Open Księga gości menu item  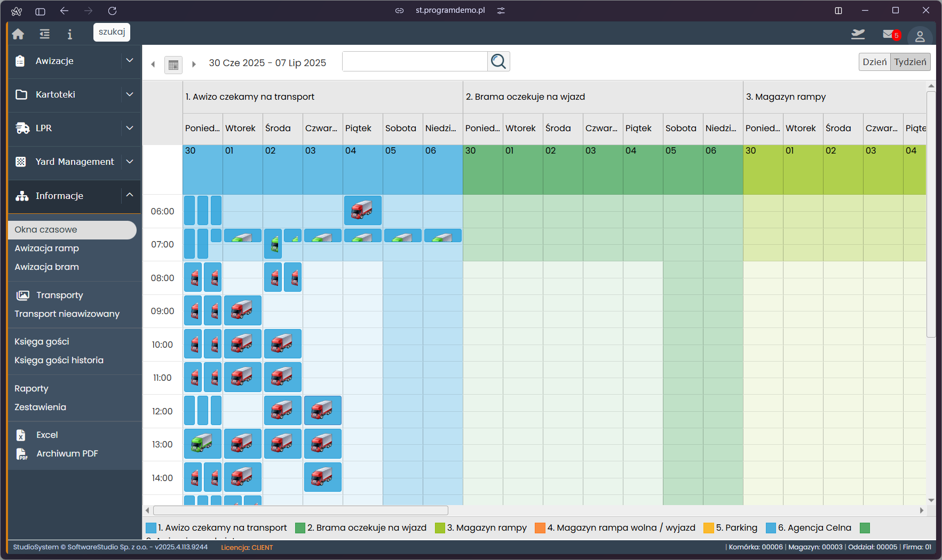tap(42, 341)
